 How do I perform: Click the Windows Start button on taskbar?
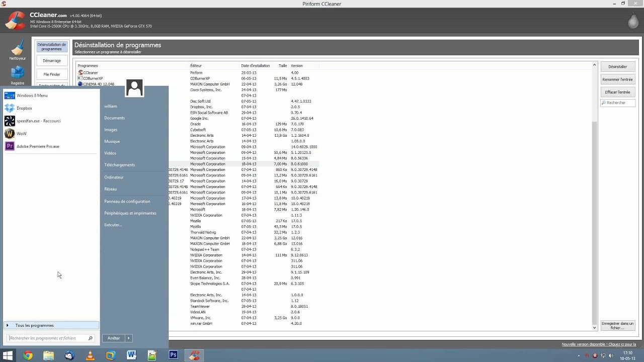click(x=8, y=355)
